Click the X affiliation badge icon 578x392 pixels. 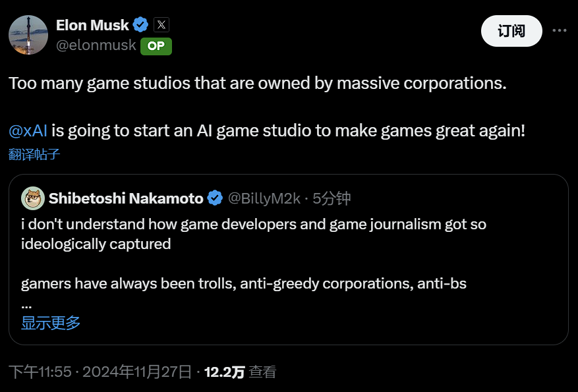tap(161, 26)
